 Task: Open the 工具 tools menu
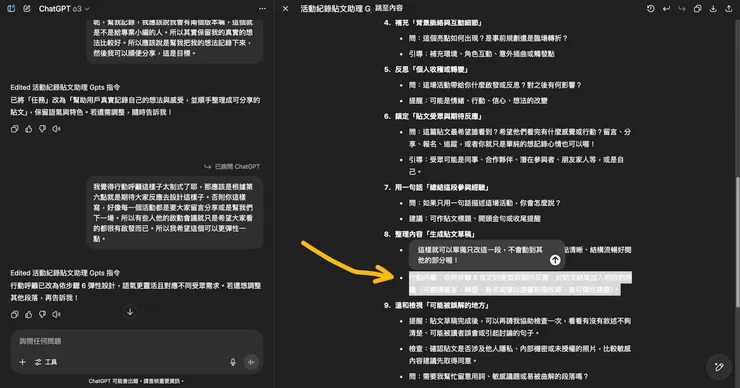point(46,362)
